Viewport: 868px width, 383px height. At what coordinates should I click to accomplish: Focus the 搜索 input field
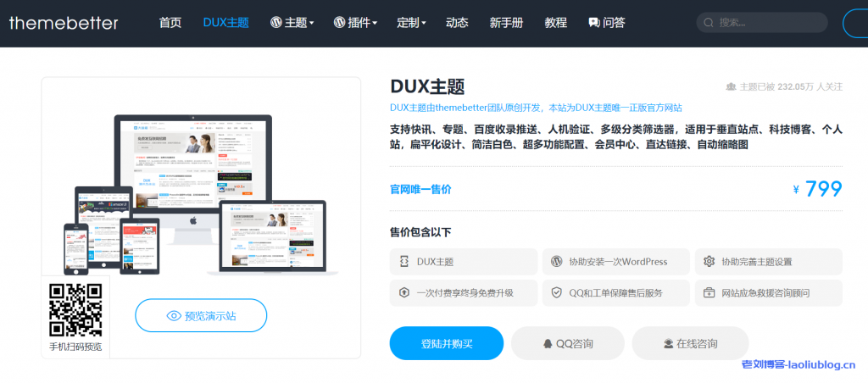point(762,23)
